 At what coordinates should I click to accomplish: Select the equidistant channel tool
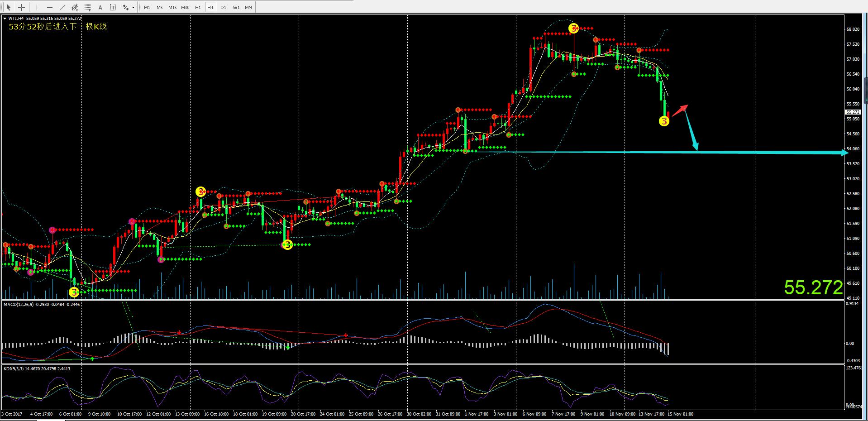75,7
